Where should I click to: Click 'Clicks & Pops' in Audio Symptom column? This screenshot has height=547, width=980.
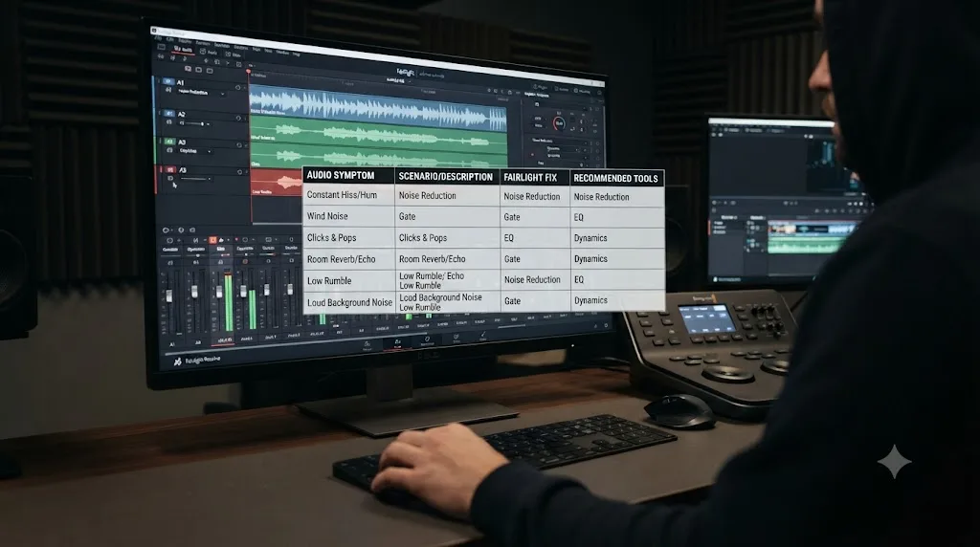(x=331, y=238)
